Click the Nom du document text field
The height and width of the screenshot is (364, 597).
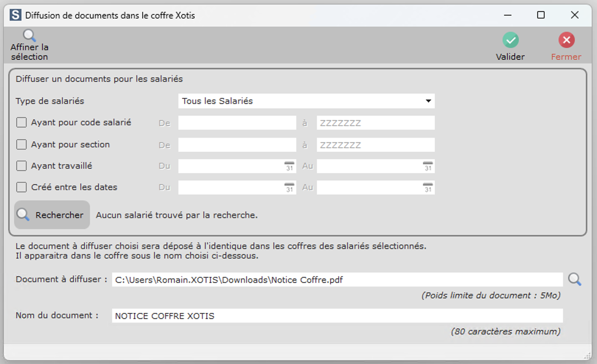[337, 316]
